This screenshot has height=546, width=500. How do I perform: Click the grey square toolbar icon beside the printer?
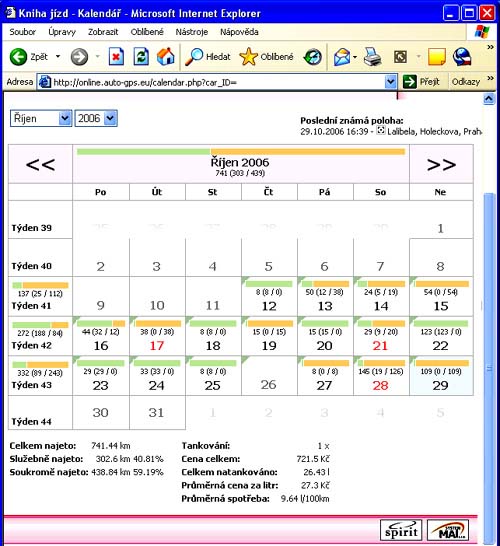[400, 57]
